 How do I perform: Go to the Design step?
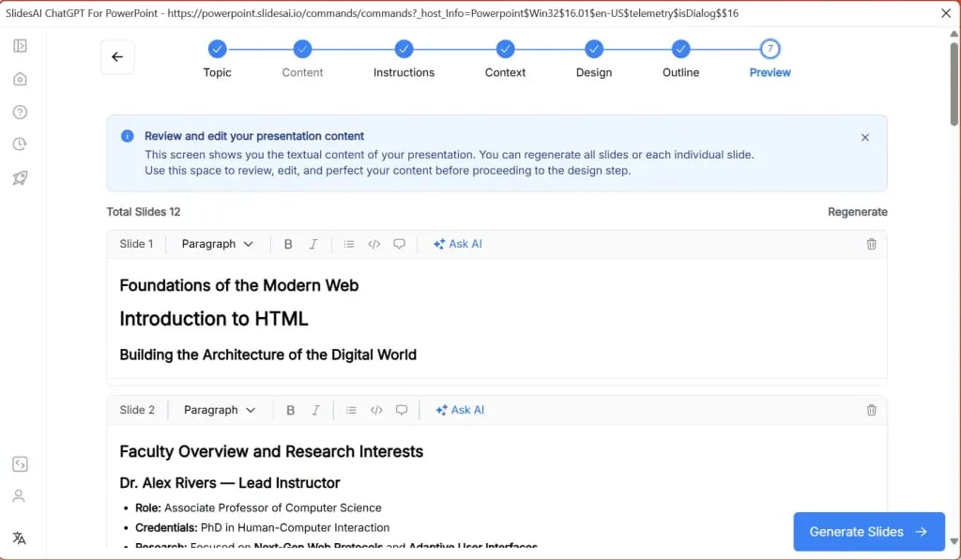coord(593,50)
